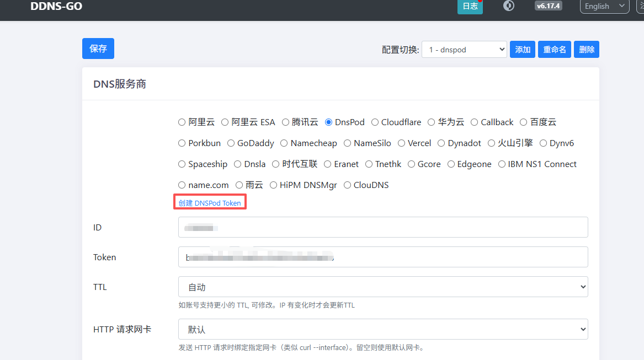Focus the ID input field

coord(383,227)
